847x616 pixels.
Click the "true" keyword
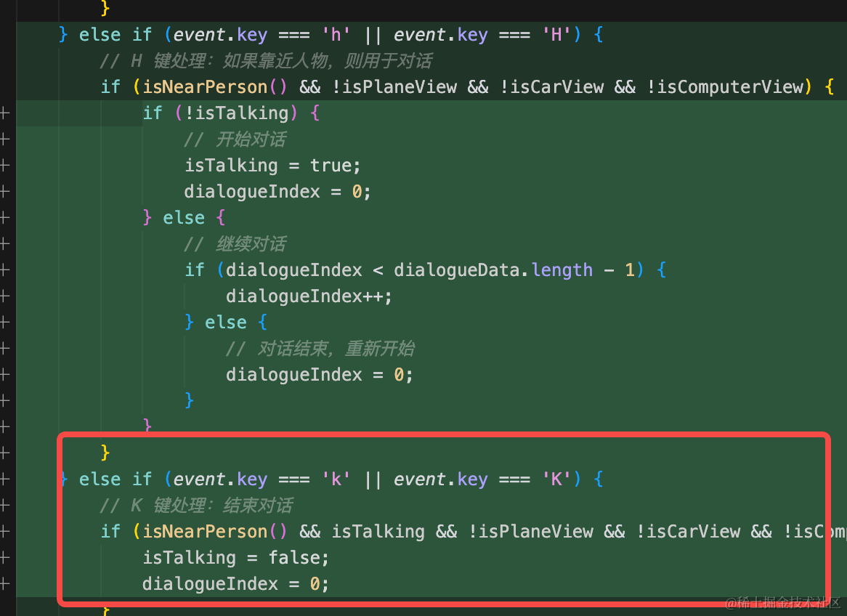[331, 166]
